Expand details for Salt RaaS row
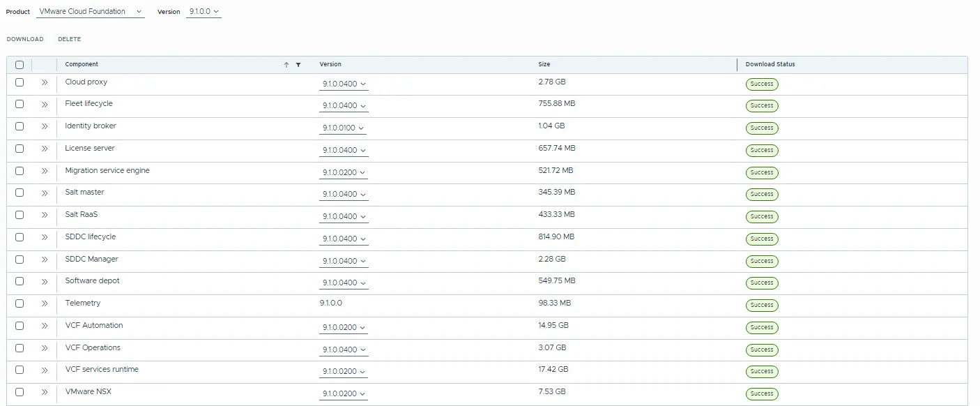The width and height of the screenshot is (980, 406). pos(45,216)
